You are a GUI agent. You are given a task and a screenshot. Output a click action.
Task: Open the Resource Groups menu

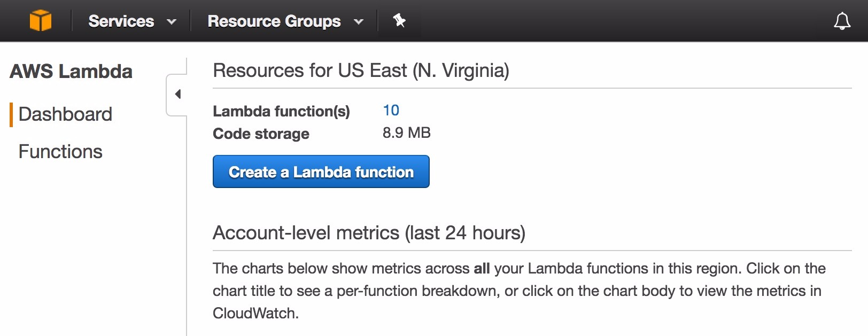274,21
